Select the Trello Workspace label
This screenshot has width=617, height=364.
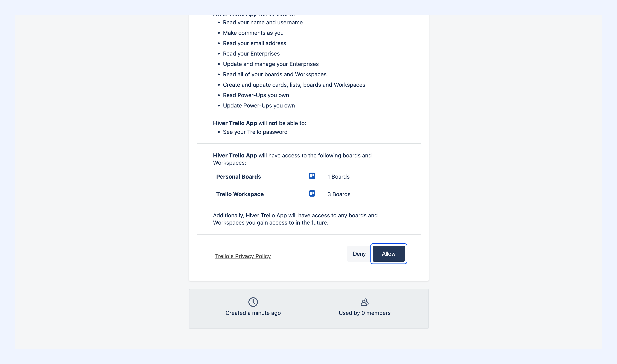click(240, 194)
